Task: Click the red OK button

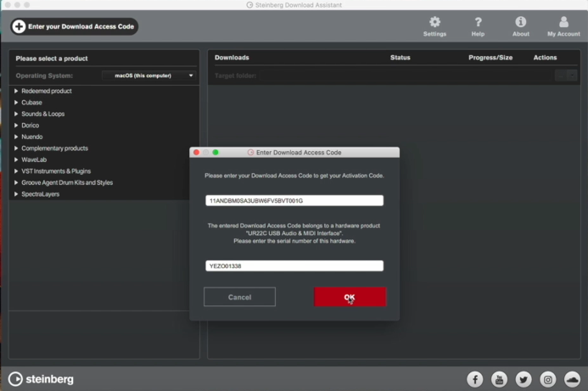Action: click(x=350, y=297)
